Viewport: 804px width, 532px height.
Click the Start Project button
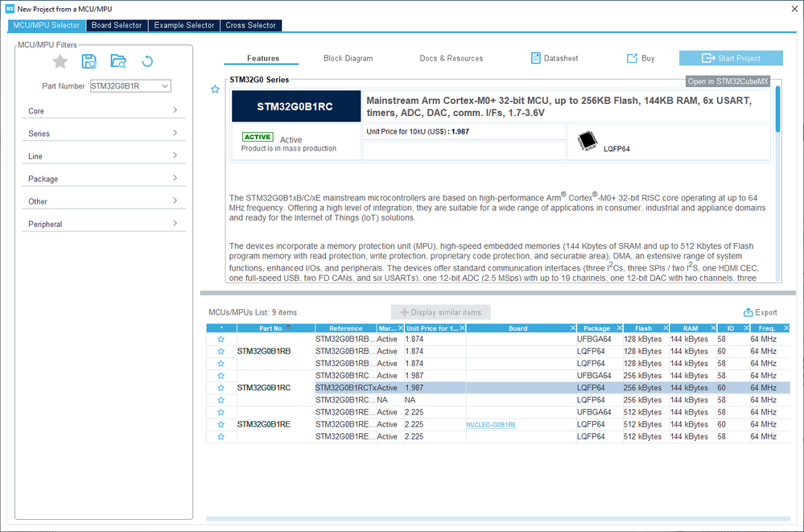click(731, 58)
